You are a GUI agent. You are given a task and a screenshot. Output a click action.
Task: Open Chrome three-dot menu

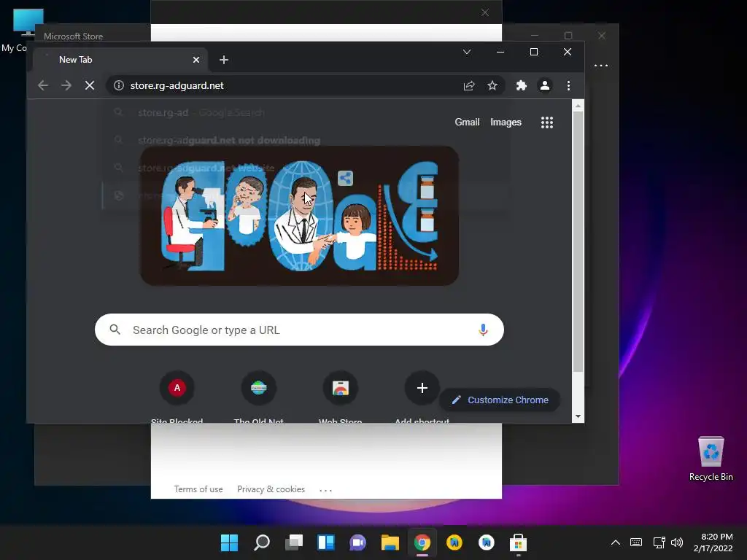click(568, 86)
